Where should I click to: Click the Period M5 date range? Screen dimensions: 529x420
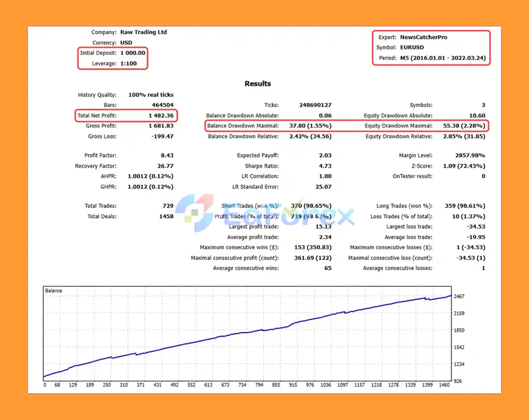443,58
